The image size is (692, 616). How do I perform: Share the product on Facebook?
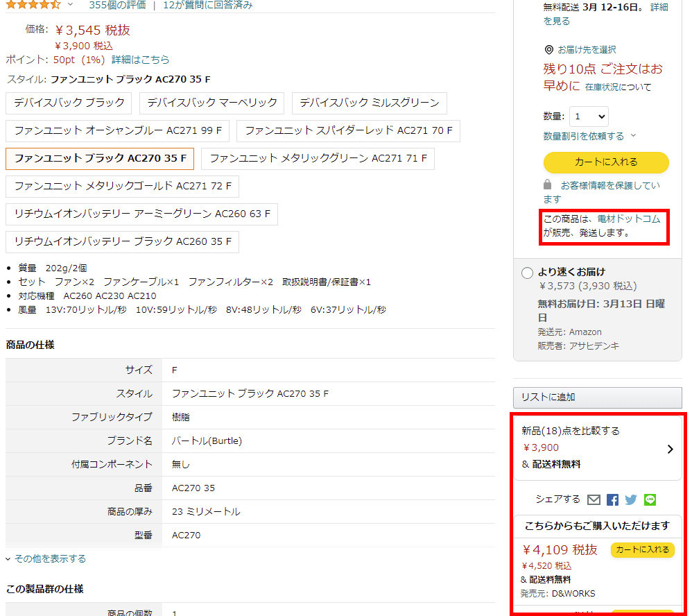tap(612, 499)
